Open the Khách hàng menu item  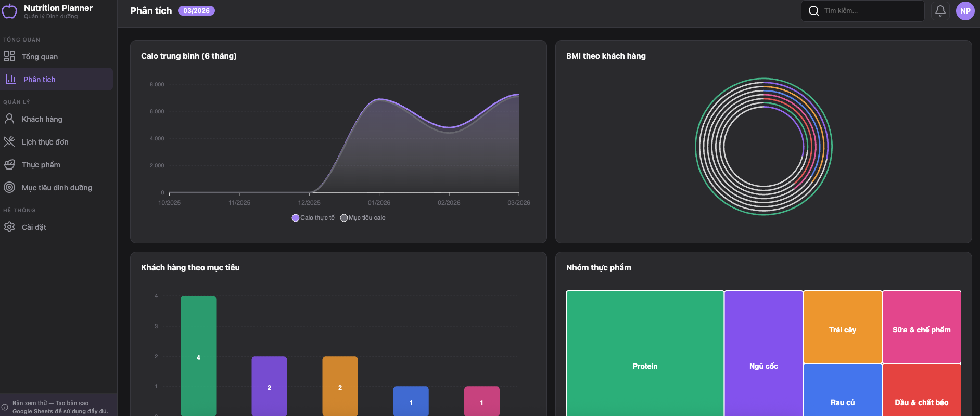click(x=42, y=119)
